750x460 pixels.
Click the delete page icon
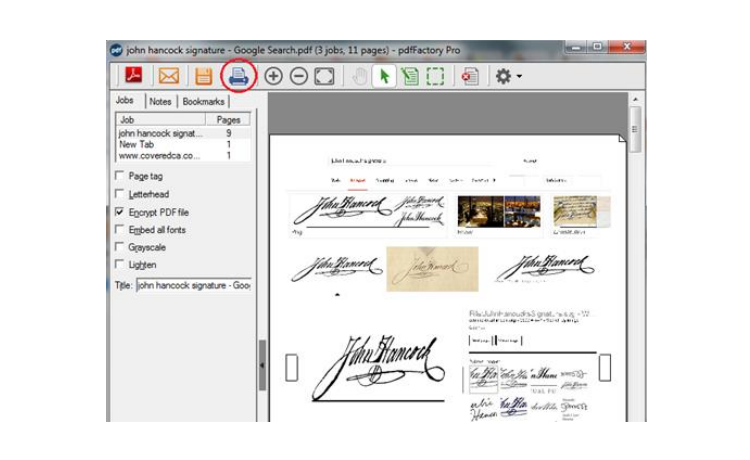pos(470,77)
